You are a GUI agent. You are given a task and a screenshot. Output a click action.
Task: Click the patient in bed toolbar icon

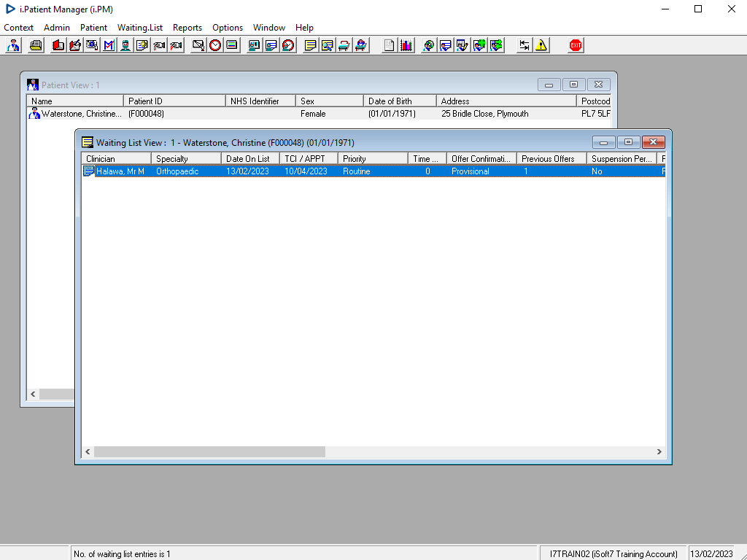pos(361,45)
